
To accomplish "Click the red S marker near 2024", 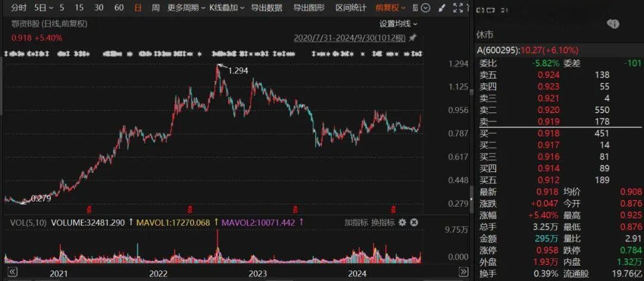I will click(x=393, y=210).
